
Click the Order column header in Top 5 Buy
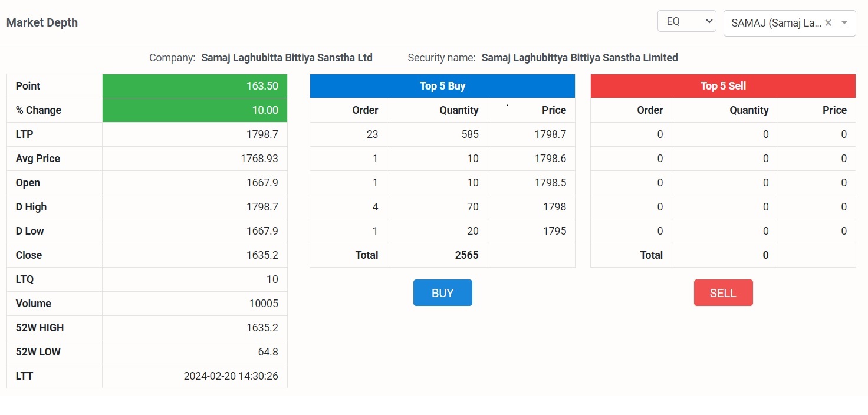pos(365,110)
